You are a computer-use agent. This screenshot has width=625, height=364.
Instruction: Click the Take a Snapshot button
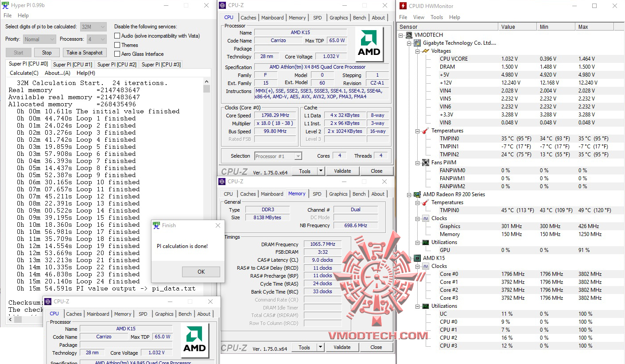(x=85, y=53)
